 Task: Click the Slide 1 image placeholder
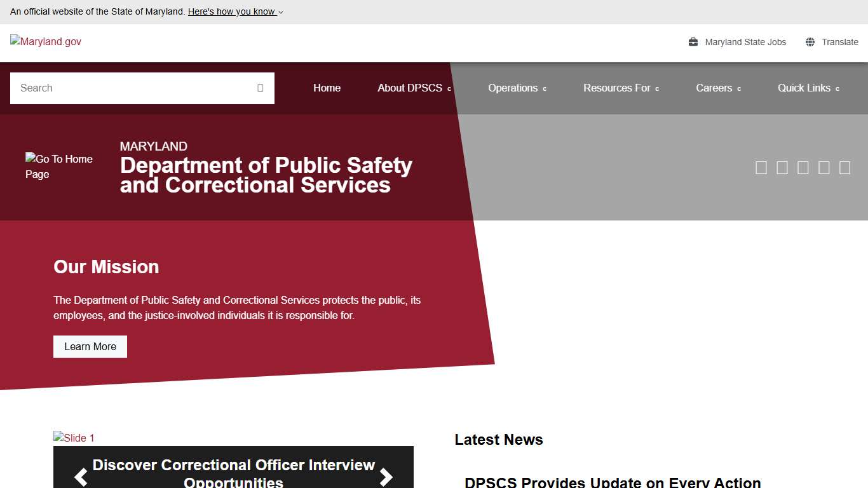coord(74,438)
